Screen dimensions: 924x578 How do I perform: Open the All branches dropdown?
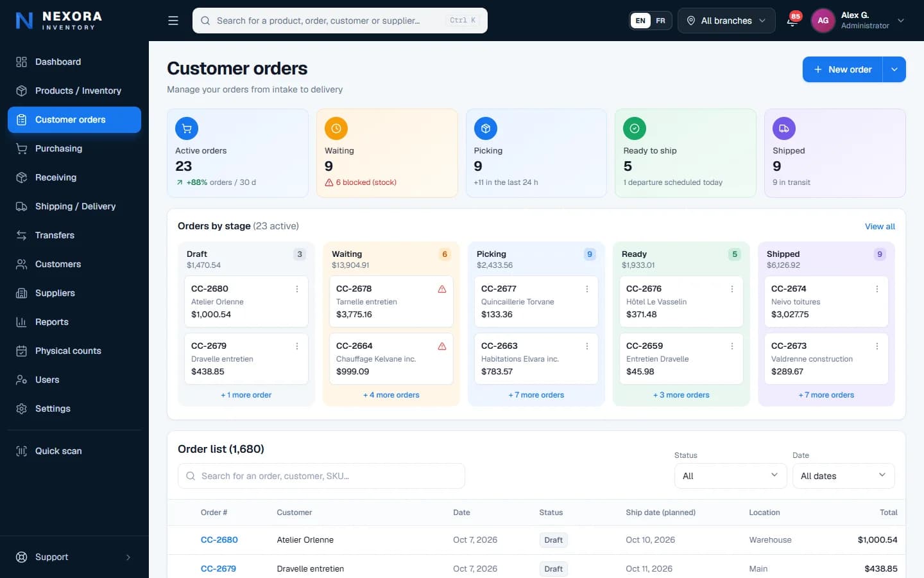pyautogui.click(x=726, y=21)
